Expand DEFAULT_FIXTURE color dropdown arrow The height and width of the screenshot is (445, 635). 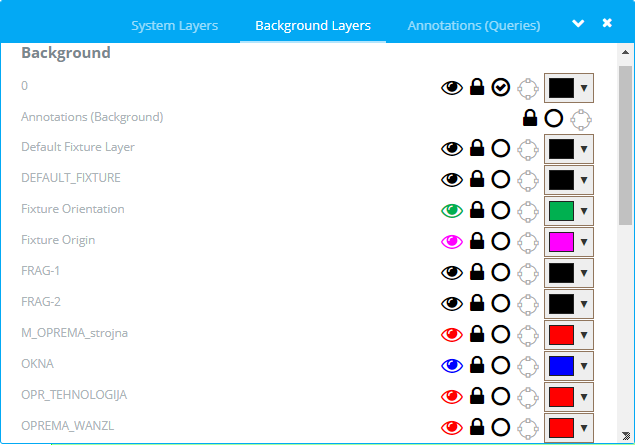pyautogui.click(x=584, y=180)
